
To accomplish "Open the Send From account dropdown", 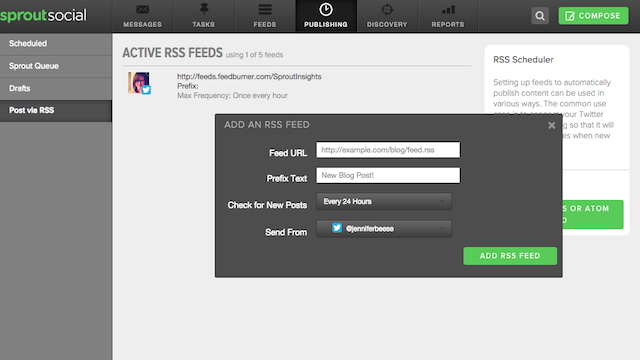I will point(384,229).
